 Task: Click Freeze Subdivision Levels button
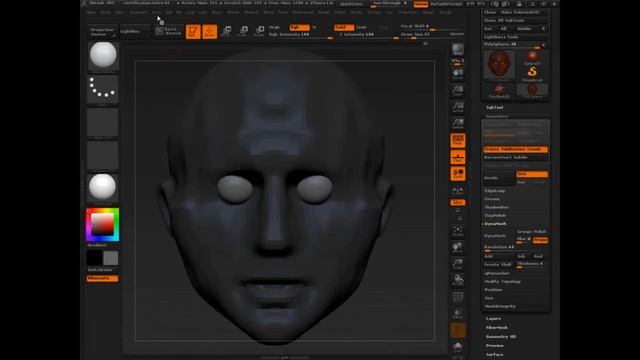click(x=516, y=149)
